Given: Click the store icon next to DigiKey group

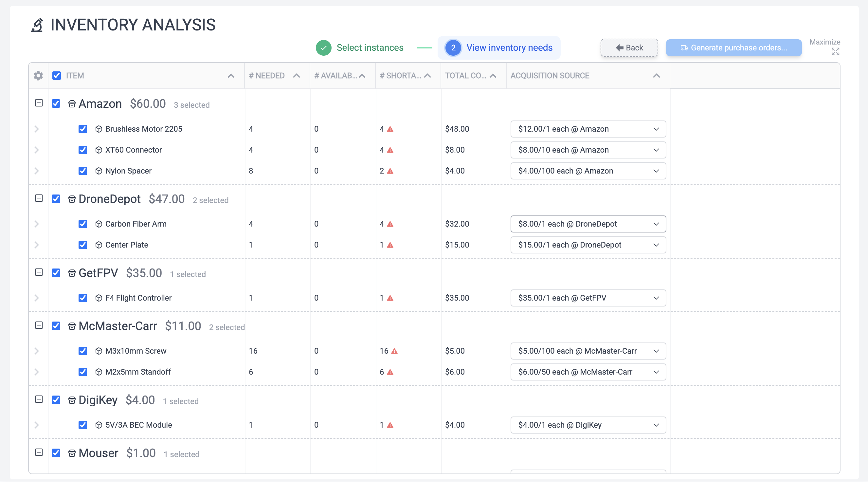Looking at the screenshot, I should pos(72,400).
